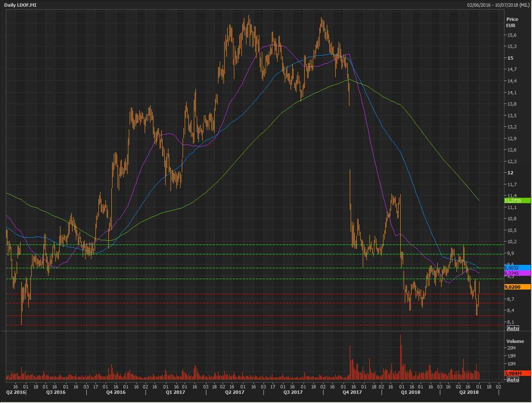
Task: Select the magenta 9,3745 moving average tag
Action: point(517,273)
